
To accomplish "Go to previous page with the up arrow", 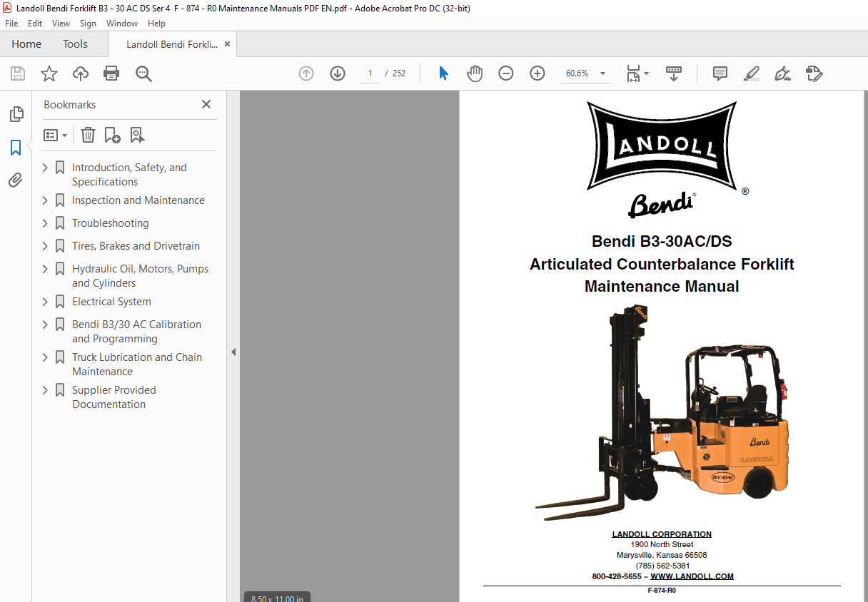I will coord(306,73).
